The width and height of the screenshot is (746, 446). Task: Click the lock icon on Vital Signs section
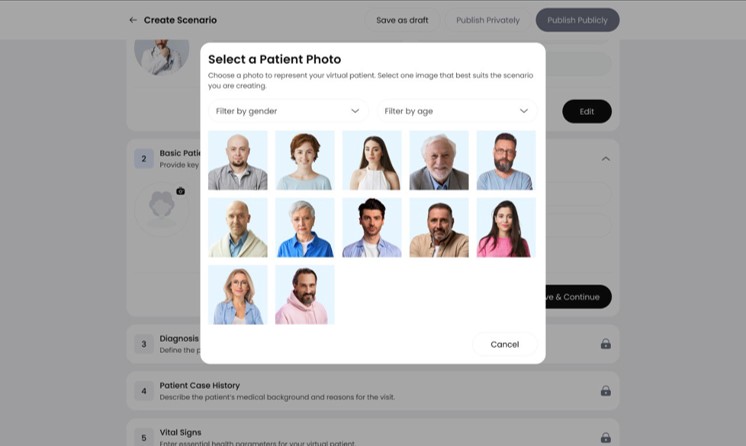click(605, 437)
